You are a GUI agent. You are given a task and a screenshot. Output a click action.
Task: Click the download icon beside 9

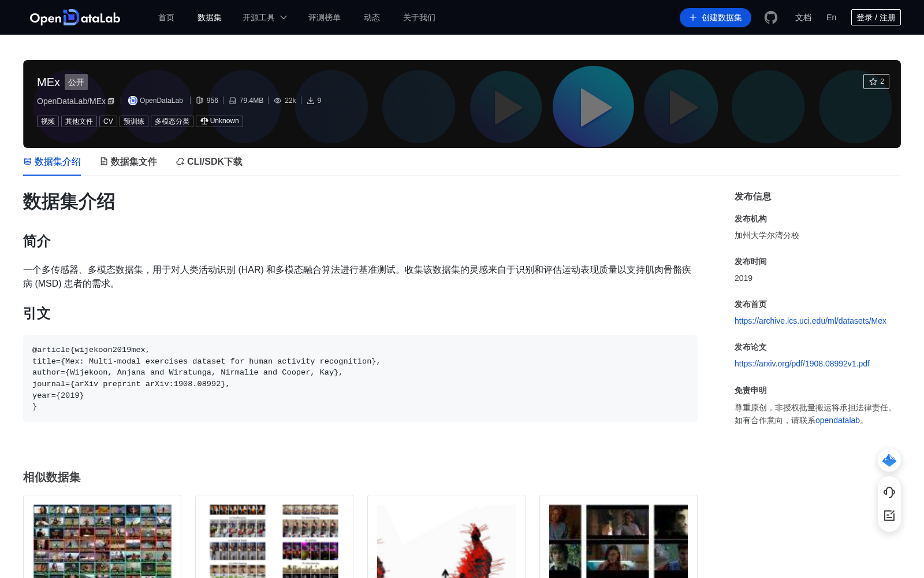pos(311,101)
